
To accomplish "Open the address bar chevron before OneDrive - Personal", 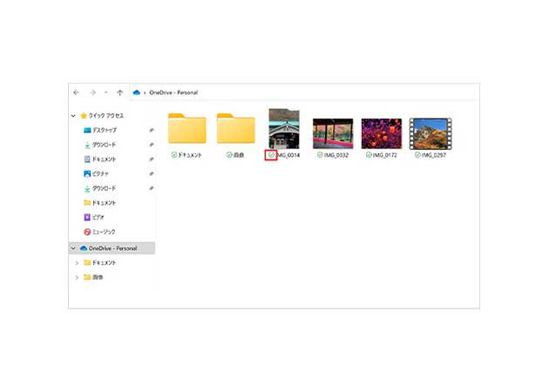I will coord(145,92).
